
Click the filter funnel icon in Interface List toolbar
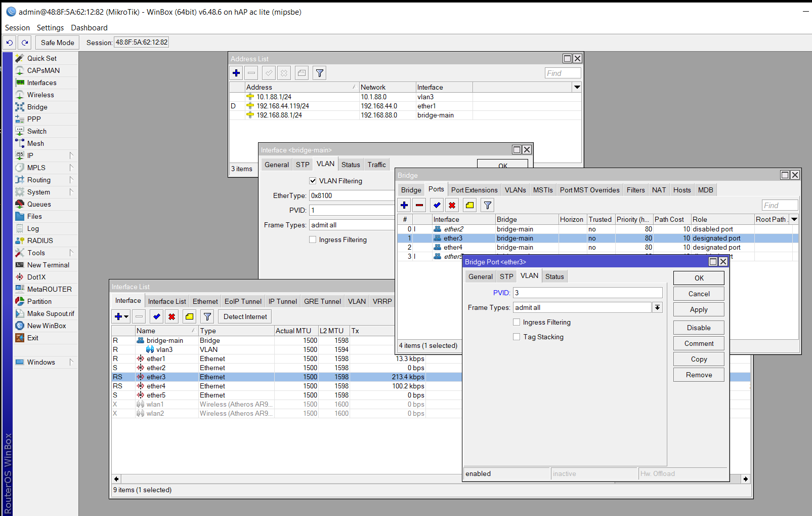[207, 316]
